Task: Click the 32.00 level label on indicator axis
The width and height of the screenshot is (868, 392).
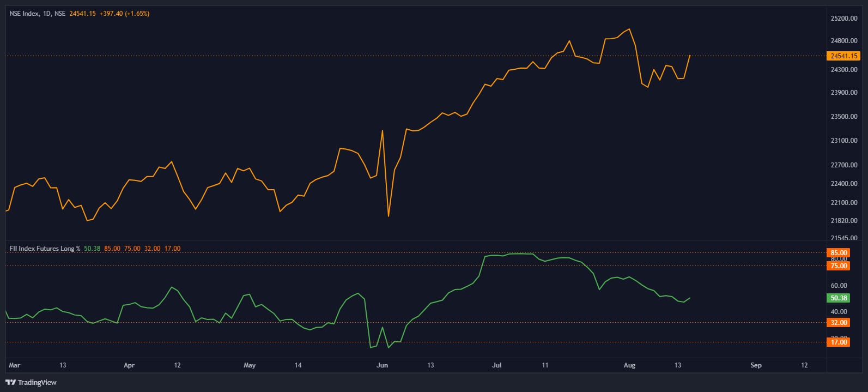Action: tap(839, 323)
